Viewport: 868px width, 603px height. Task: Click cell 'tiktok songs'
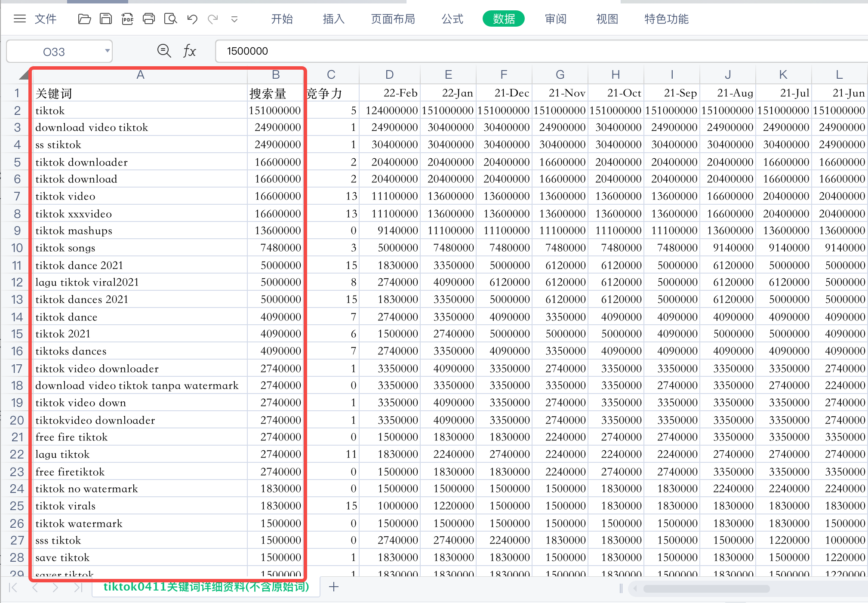tap(140, 248)
